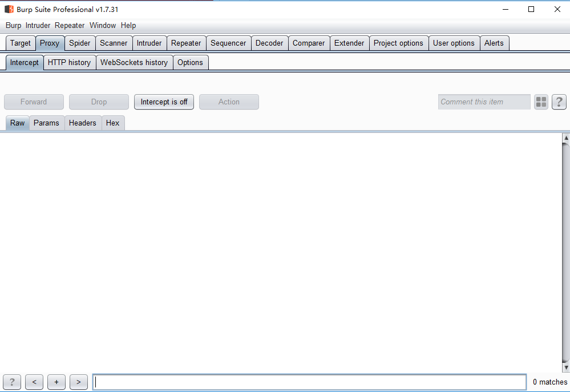Click the Forward button
Image resolution: width=570 pixels, height=392 pixels.
[34, 102]
